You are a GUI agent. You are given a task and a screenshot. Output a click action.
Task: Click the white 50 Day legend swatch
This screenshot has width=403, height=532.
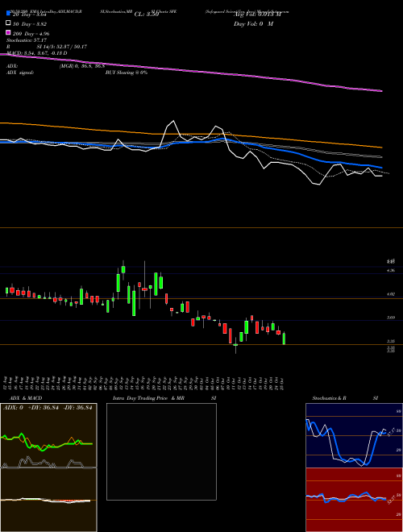pos(9,23)
